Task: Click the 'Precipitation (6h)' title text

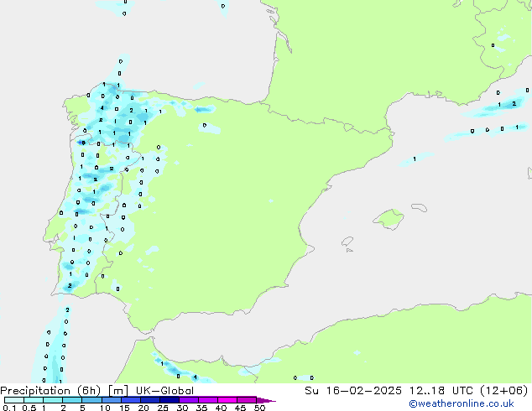Action: [x=50, y=391]
